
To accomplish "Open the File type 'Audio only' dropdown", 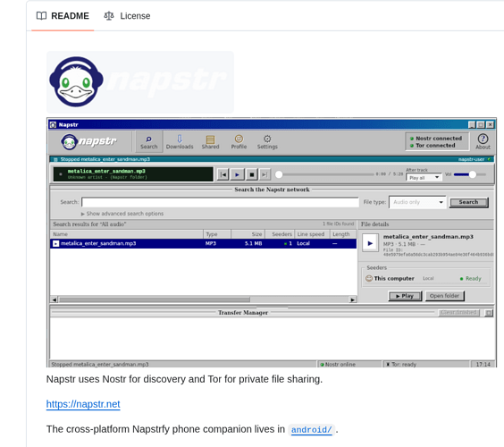I will click(417, 202).
